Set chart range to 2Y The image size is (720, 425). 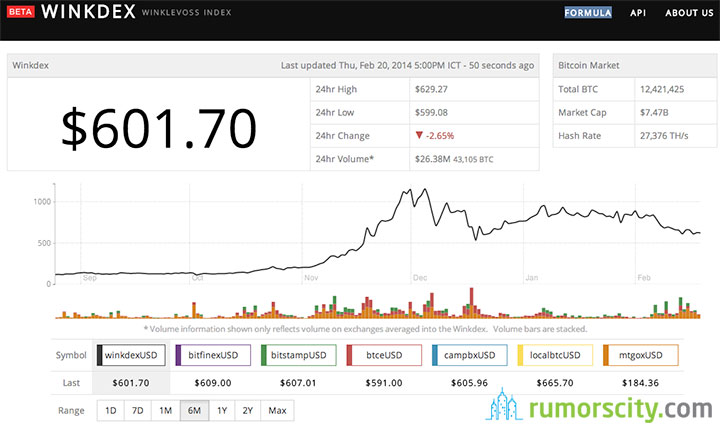pos(248,410)
